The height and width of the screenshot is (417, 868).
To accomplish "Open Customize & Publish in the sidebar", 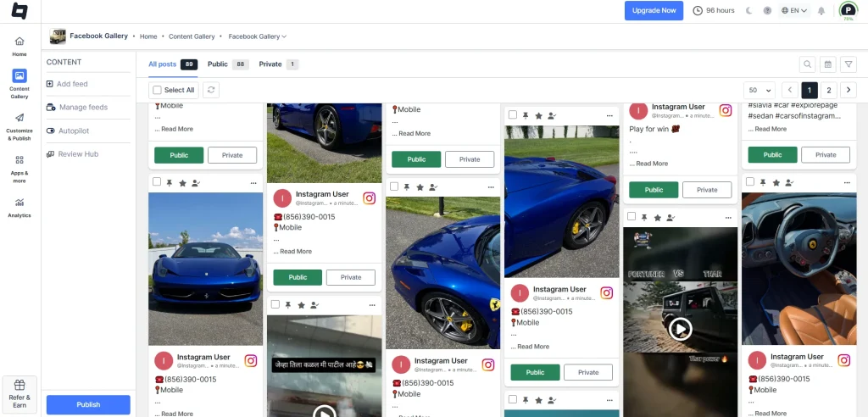I will [19, 126].
